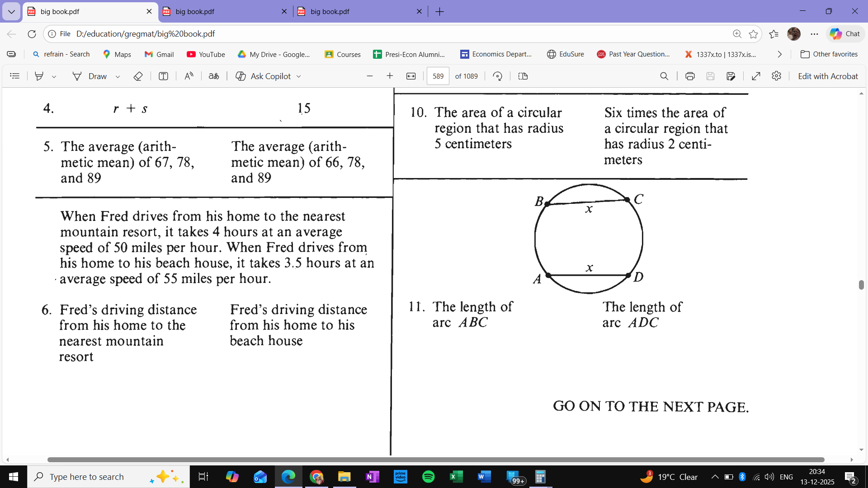Expand the highlighter color dropdown arrow
The width and height of the screenshot is (868, 488).
pos(54,77)
